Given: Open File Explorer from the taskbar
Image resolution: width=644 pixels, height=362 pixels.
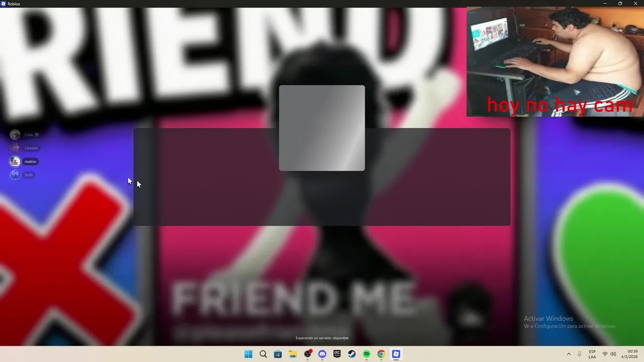Looking at the screenshot, I should pos(293,354).
